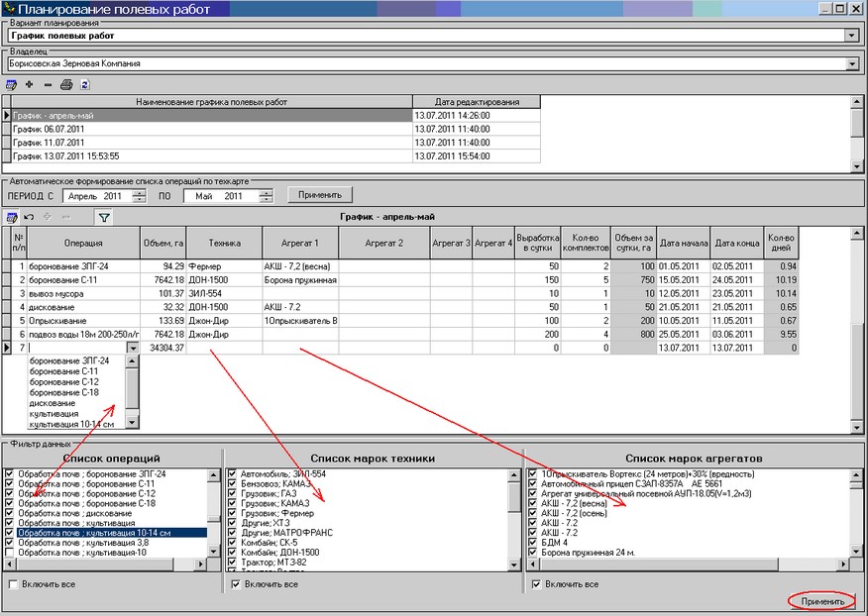Click the delete schedule minus icon in the top toolbar
Viewport: 868px width, 616px height.
click(48, 85)
